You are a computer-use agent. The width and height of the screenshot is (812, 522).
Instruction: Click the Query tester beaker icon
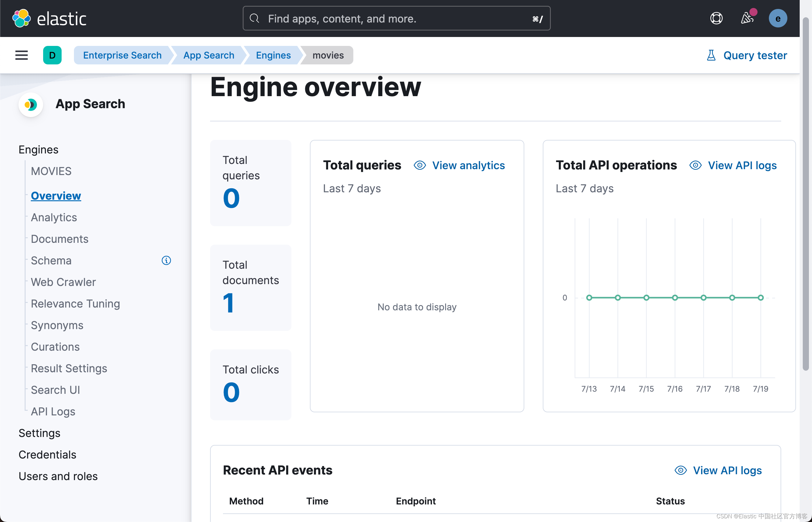711,55
